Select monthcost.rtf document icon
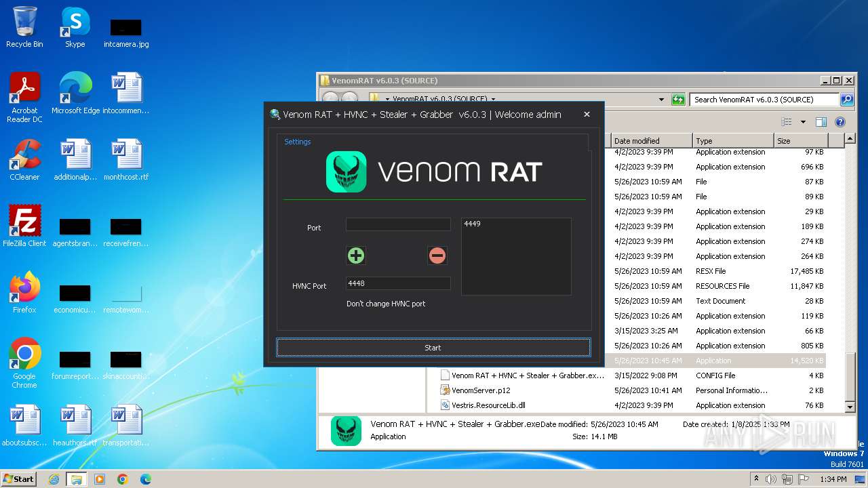The image size is (868, 488). 126,160
